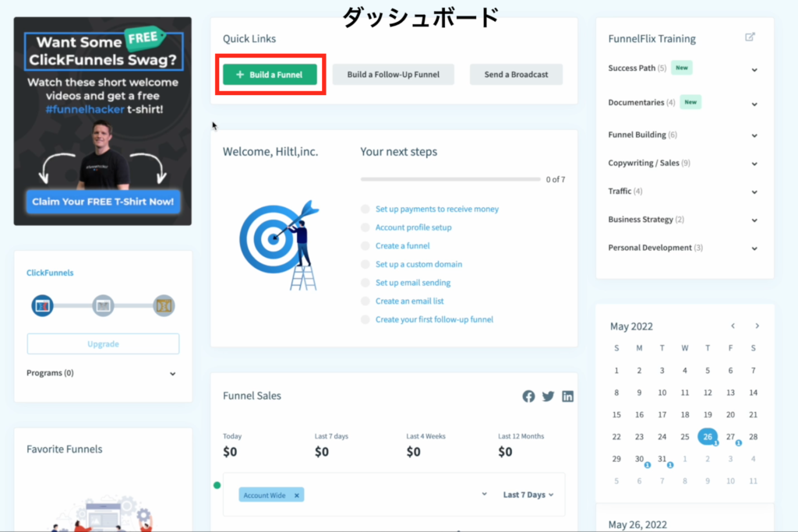Toggle step circle for custom domain
This screenshot has width=798, height=532.
pyautogui.click(x=365, y=264)
